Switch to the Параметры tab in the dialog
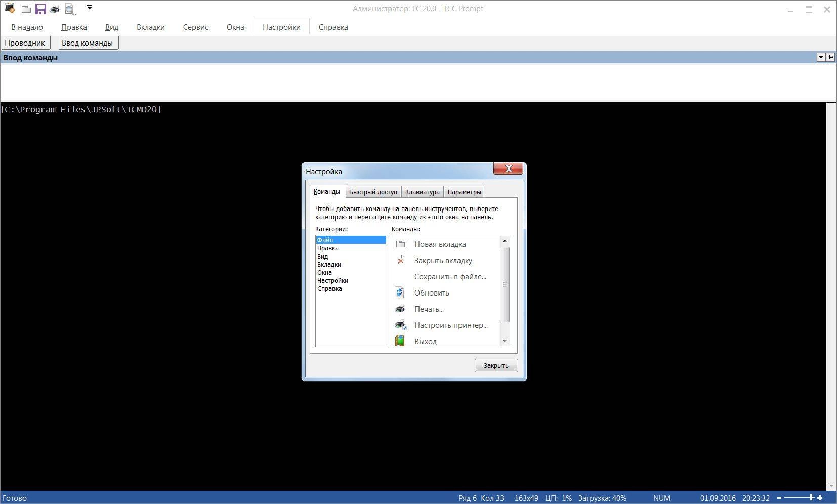Screen dimensions: 837x504 tap(465, 192)
